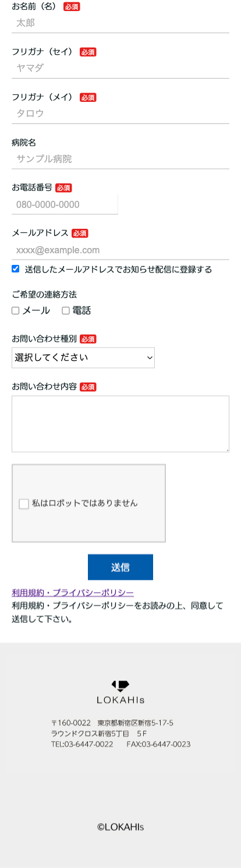Click the お電話番号 phone field
The height and width of the screenshot is (868, 241).
point(65,204)
